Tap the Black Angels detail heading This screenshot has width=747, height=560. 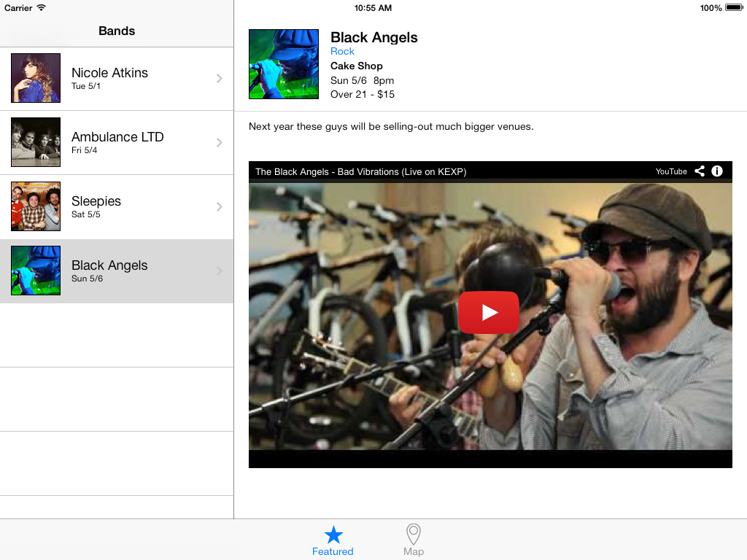[374, 37]
